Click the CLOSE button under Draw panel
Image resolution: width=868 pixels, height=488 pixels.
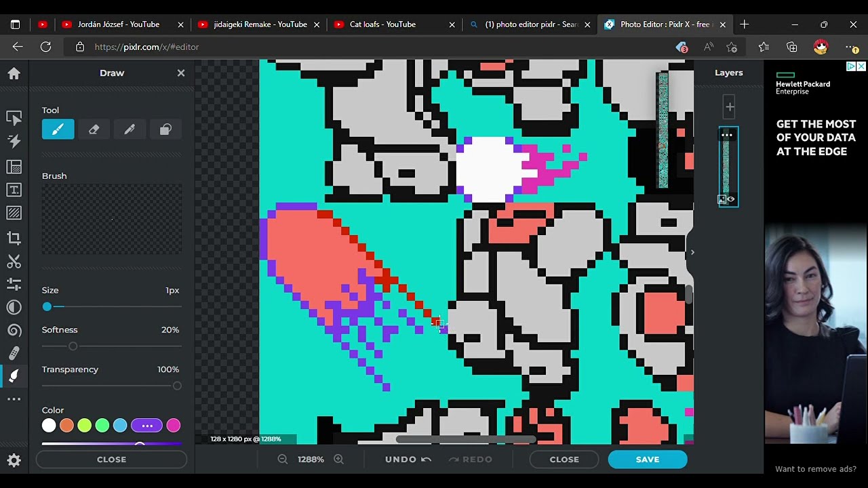coord(111,460)
